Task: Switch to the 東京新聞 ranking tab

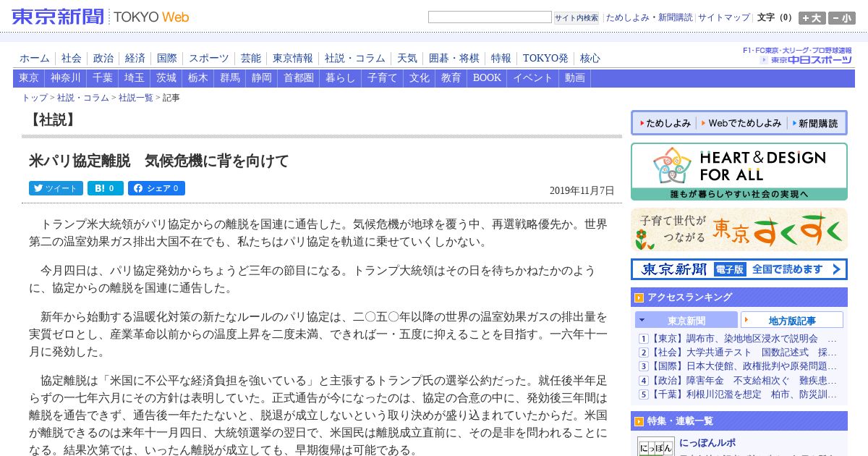Action: click(x=686, y=320)
